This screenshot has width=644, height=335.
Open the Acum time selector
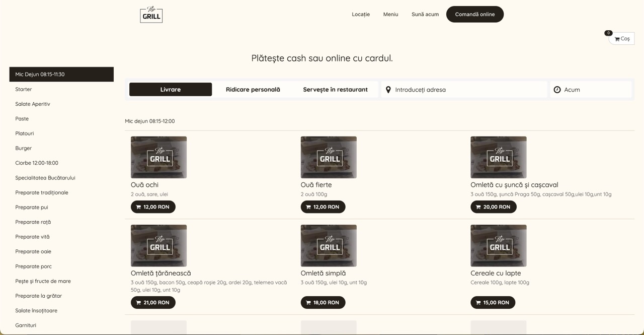pyautogui.click(x=594, y=90)
